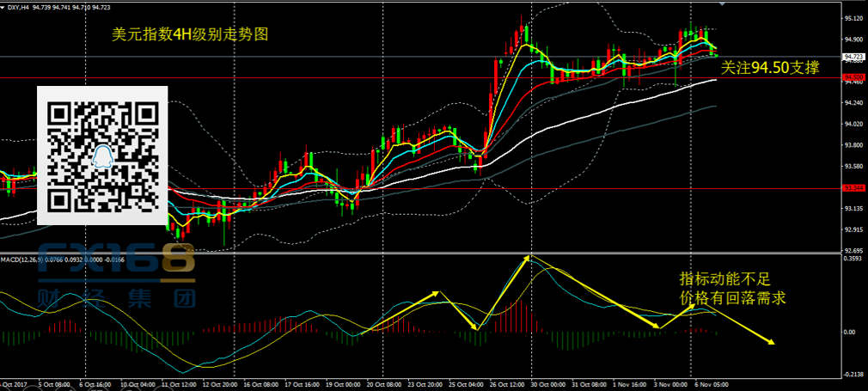This screenshot has height=391, width=868.
Task: Click the QR code image
Action: (102, 156)
